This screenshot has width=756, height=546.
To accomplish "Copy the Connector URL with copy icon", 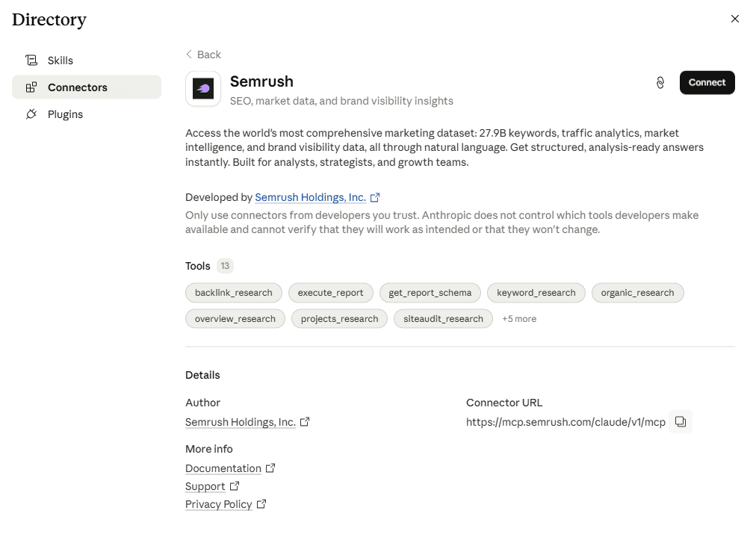I will 681,422.
